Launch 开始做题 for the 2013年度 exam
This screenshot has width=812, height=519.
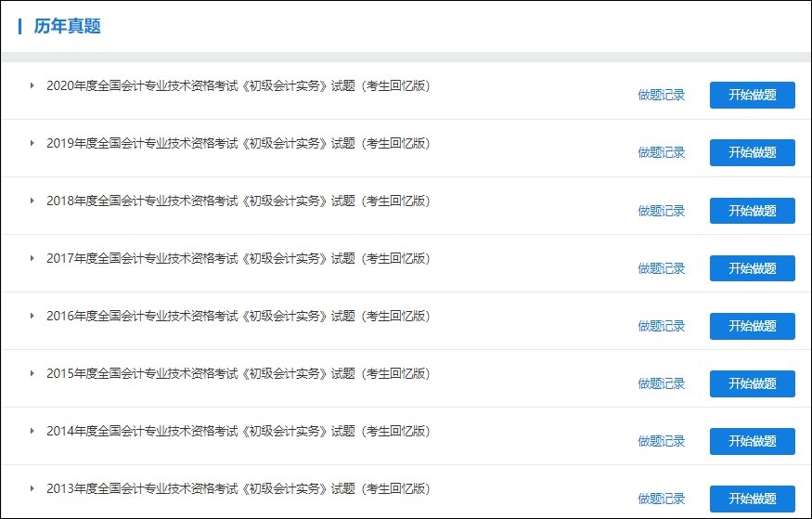tap(752, 499)
